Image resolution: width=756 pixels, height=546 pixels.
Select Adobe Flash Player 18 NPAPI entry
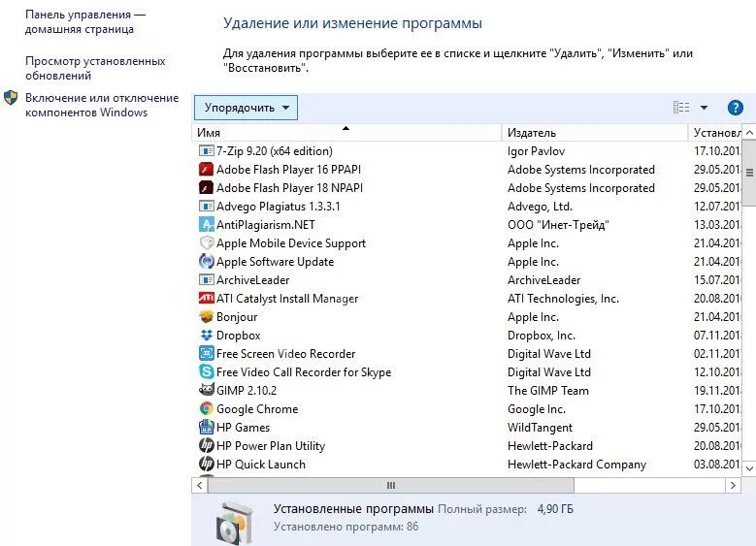tap(289, 187)
